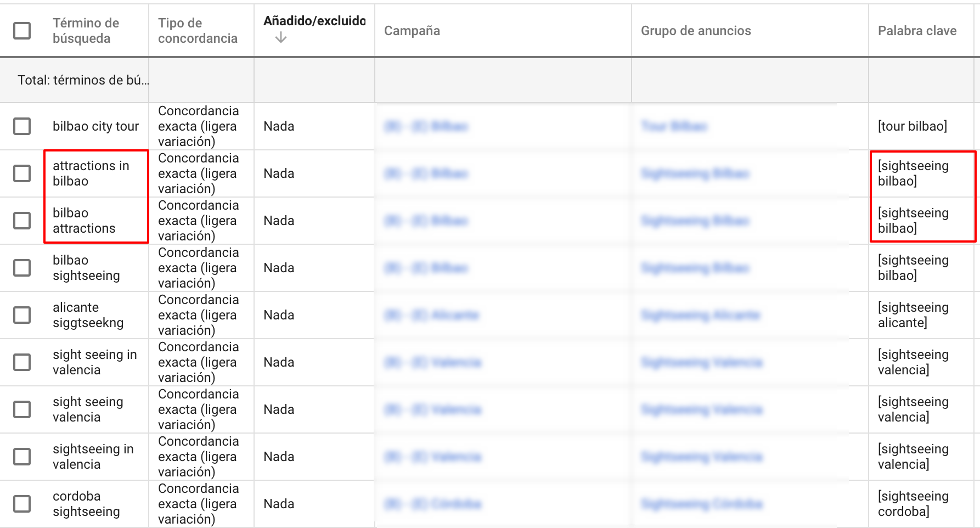Click 'Total: términos de bú...' summary row
This screenshot has height=528, width=980.
click(x=83, y=80)
